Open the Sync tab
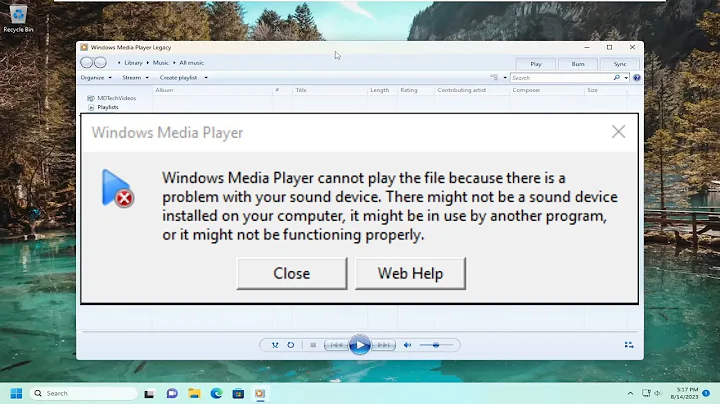Viewport: 720px width, 404px height. (x=620, y=64)
